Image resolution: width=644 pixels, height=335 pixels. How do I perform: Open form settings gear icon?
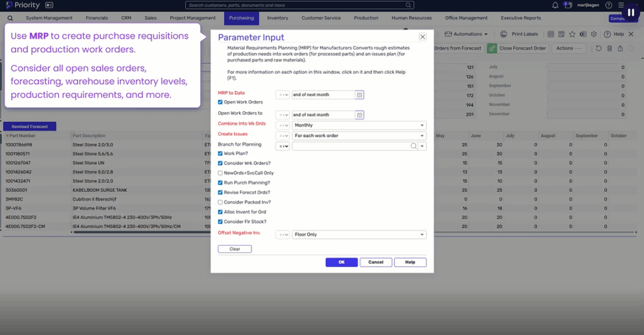[x=594, y=34]
